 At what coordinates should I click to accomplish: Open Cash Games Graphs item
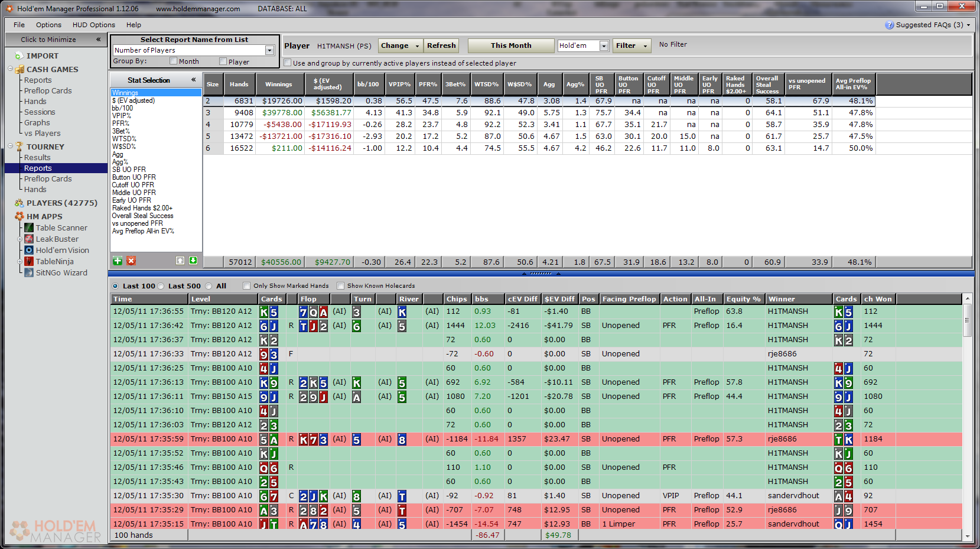click(x=37, y=122)
